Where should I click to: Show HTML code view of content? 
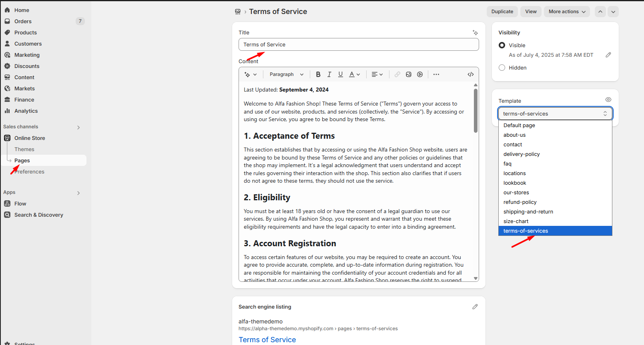click(x=471, y=74)
